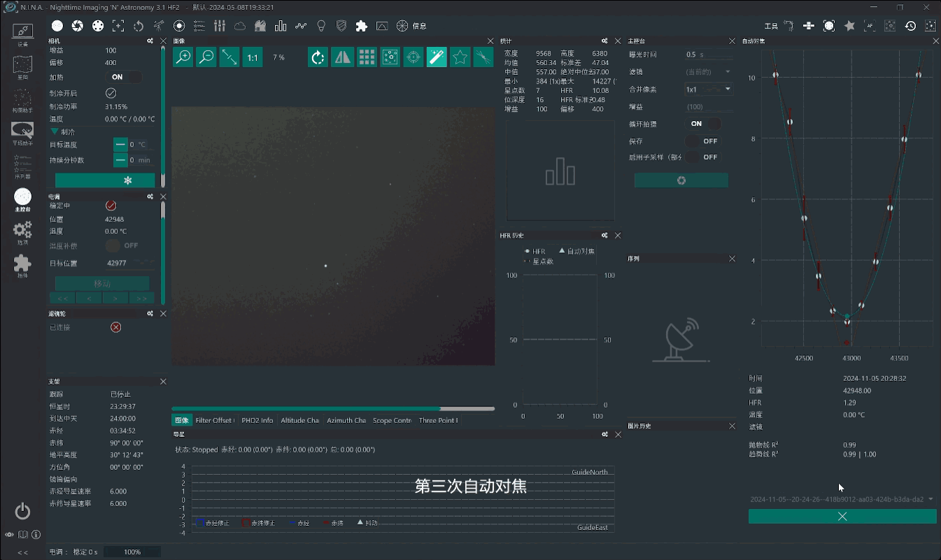This screenshot has width=941, height=560.
Task: Turn on the 保存 save switch
Action: coord(703,141)
